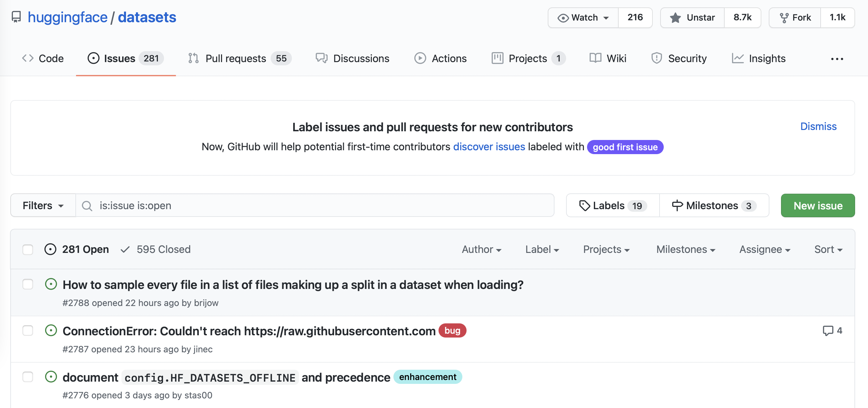This screenshot has height=408, width=868.
Task: Open the Author filter dropdown
Action: (x=481, y=249)
